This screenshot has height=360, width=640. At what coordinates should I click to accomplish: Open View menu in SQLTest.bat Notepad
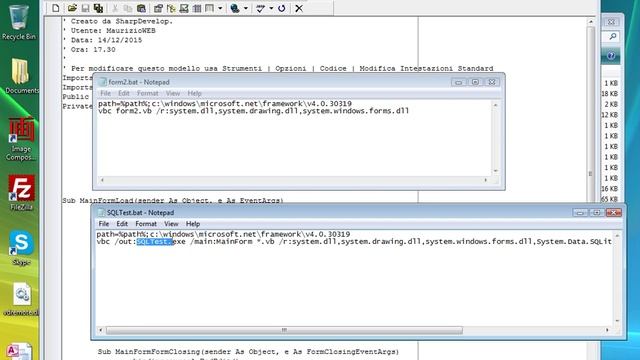(171, 224)
